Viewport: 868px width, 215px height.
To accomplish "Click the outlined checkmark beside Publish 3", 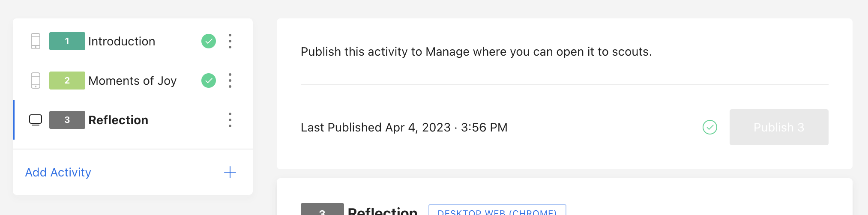I will point(710,127).
